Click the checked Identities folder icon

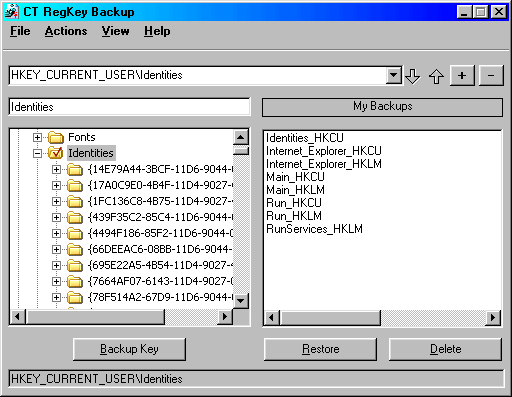(x=56, y=153)
